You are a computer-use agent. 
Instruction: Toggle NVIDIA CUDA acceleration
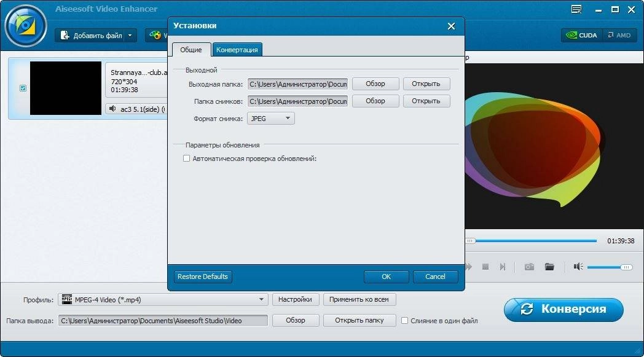(x=581, y=35)
